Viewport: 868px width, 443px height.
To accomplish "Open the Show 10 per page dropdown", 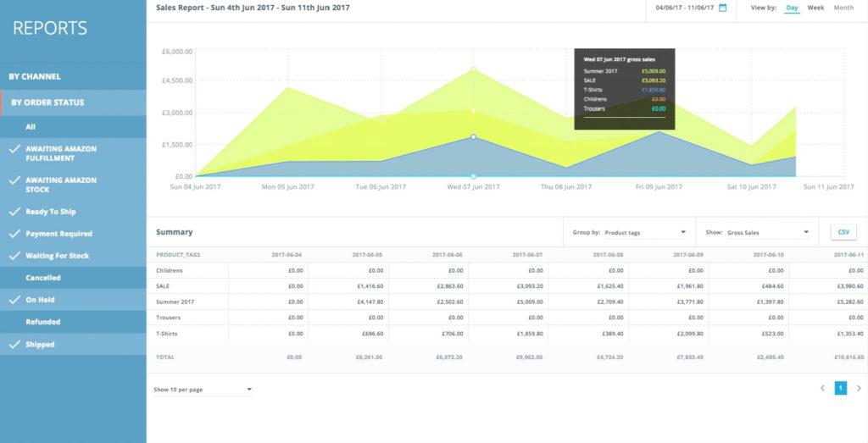I will tap(203, 390).
